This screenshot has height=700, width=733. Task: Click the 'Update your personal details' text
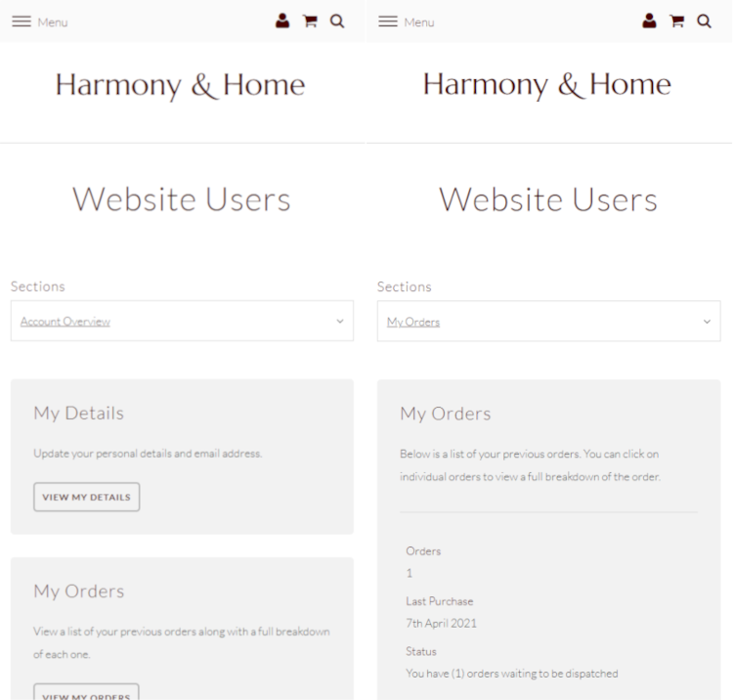point(148,454)
